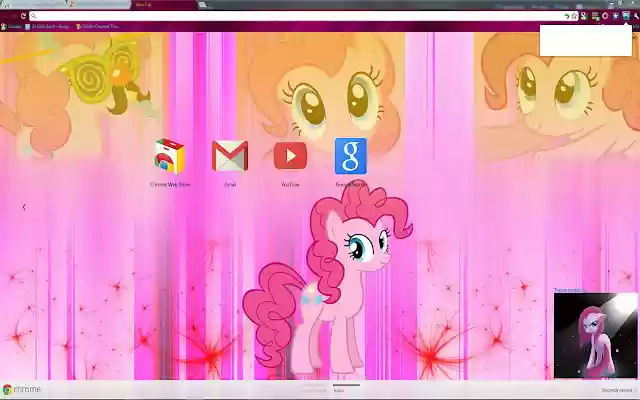Reload the page with the refresh icon

click(x=23, y=16)
